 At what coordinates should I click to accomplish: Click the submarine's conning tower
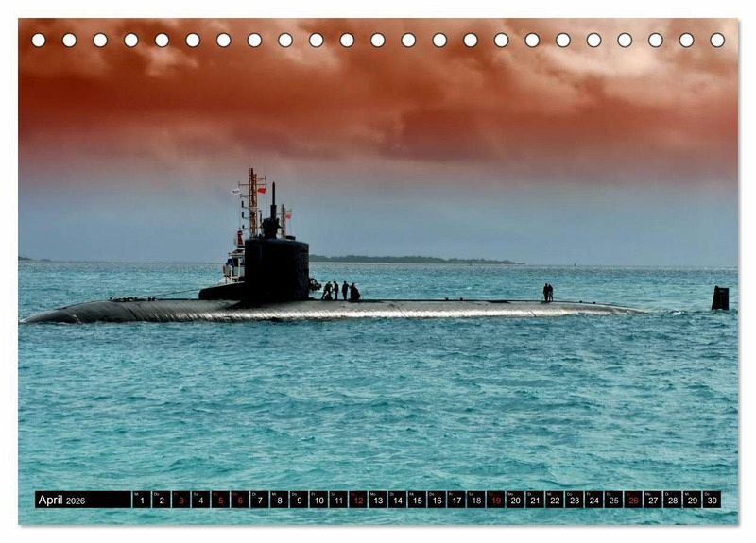pyautogui.click(x=276, y=267)
